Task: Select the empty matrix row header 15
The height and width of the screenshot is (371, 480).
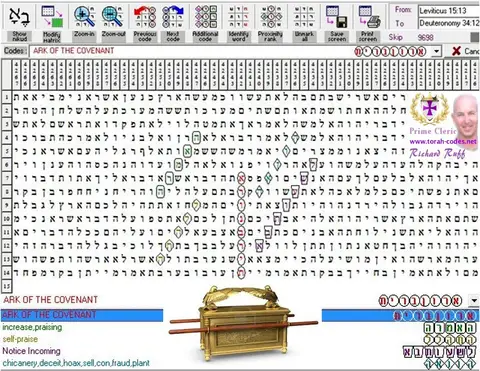Action: [7, 286]
